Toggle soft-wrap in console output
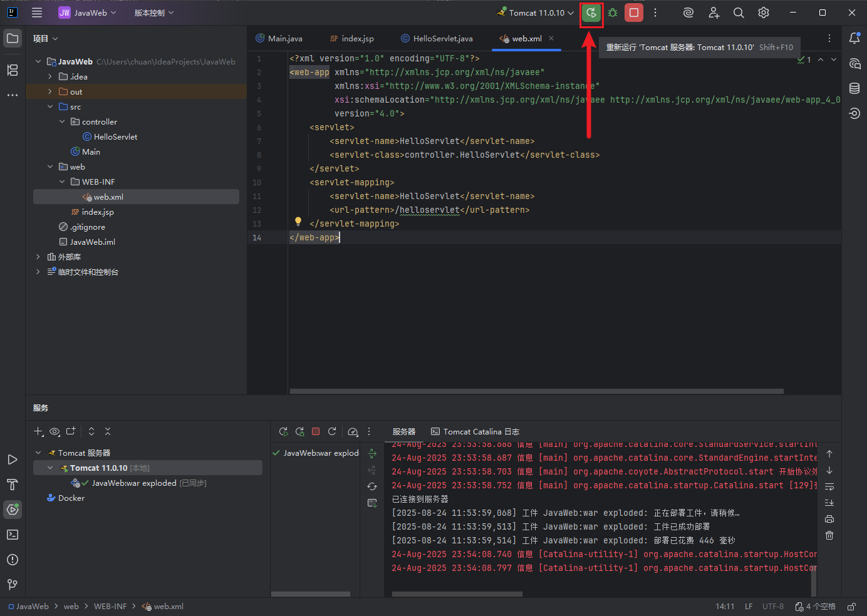The width and height of the screenshot is (867, 616). coord(829,486)
